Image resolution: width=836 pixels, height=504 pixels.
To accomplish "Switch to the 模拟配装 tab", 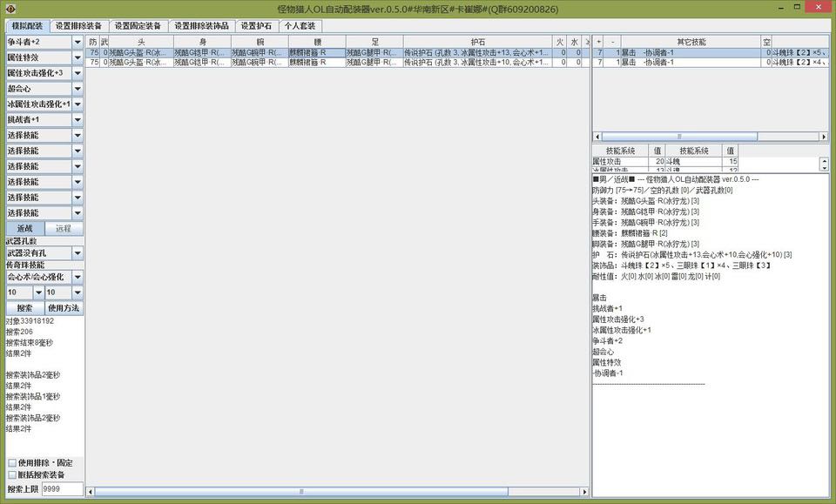I will pyautogui.click(x=27, y=25).
